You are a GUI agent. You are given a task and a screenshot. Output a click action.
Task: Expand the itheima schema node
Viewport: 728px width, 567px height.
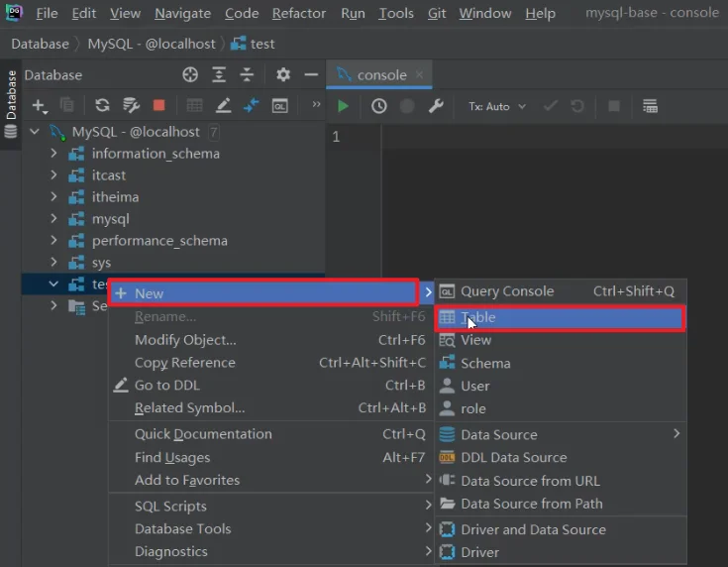coord(53,196)
